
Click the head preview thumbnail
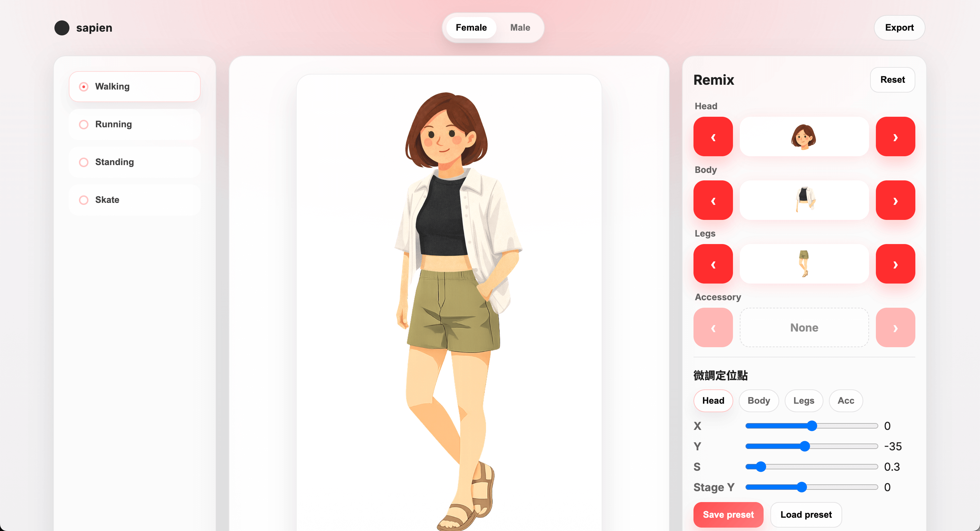tap(804, 136)
